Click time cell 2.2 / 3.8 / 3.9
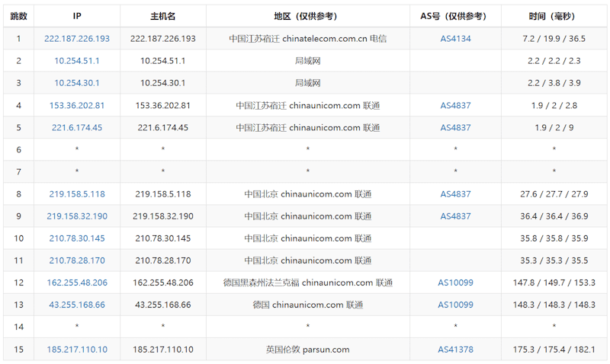This screenshot has height=364, width=610. tap(554, 83)
